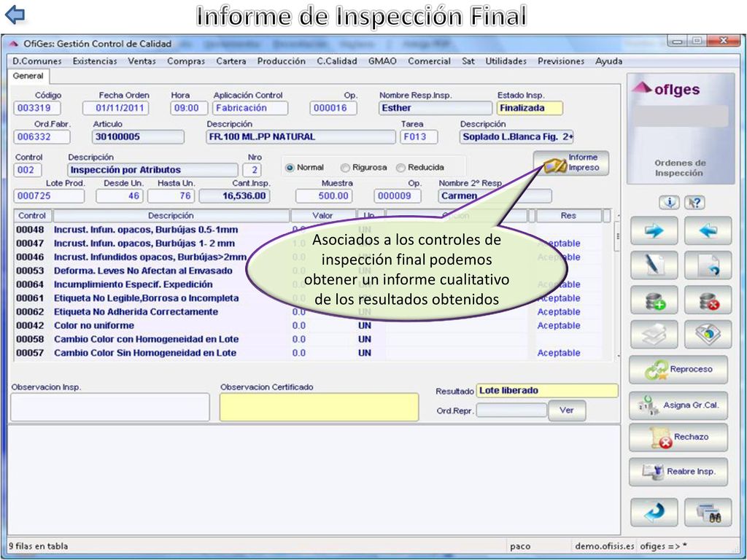
Task: Open the Sat menu
Action: (468, 61)
